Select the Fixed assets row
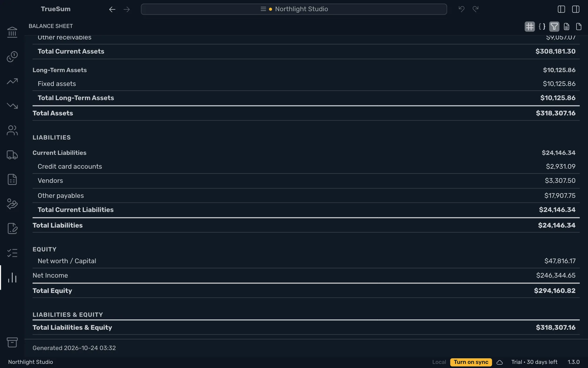The width and height of the screenshot is (588, 368). [x=306, y=84]
